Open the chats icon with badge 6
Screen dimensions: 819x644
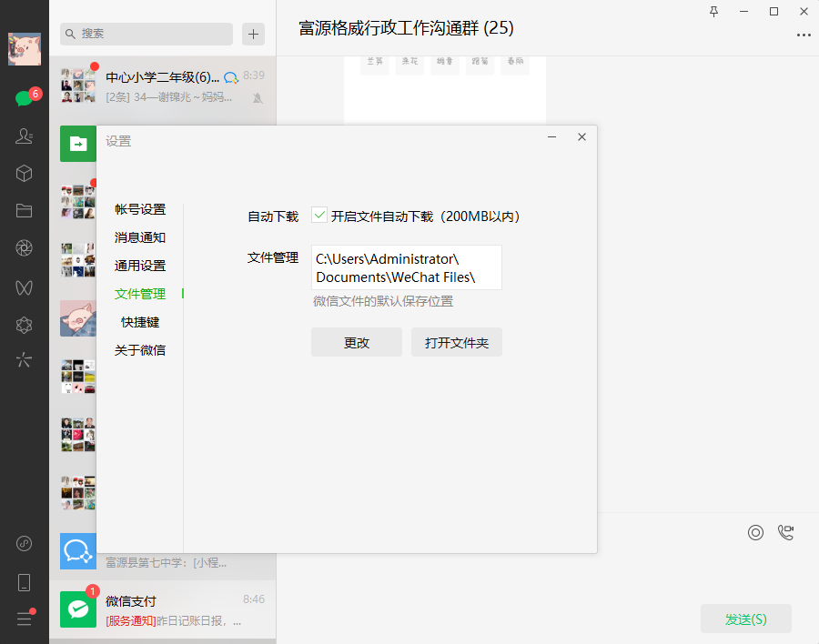pyautogui.click(x=24, y=97)
